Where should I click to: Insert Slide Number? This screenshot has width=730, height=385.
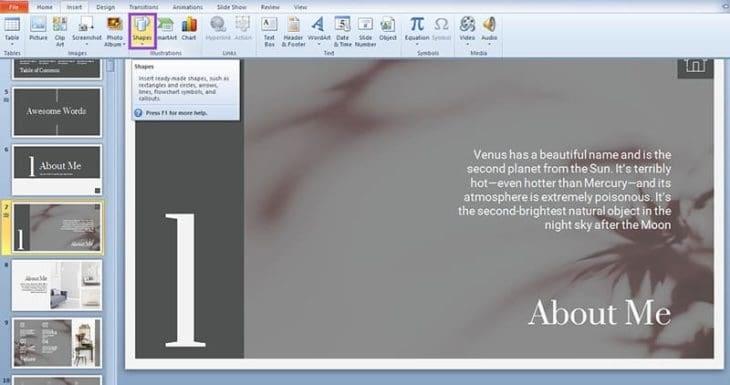(365, 31)
